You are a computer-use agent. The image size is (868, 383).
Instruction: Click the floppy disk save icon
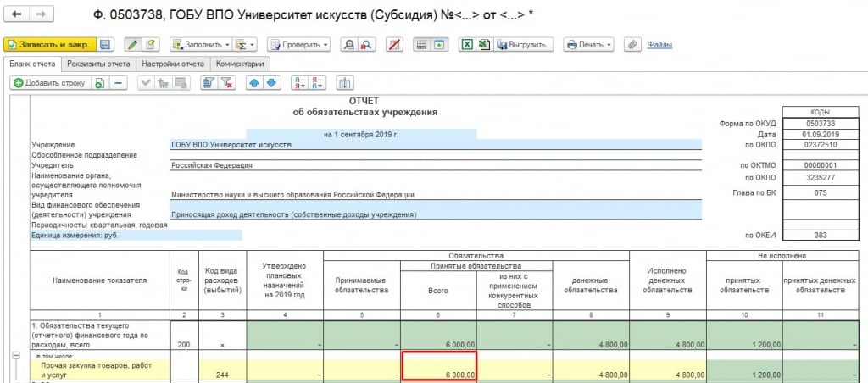click(105, 45)
